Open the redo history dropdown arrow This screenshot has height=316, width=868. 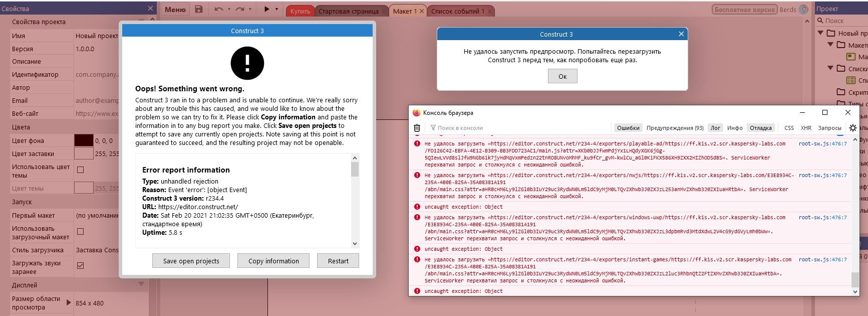250,9
